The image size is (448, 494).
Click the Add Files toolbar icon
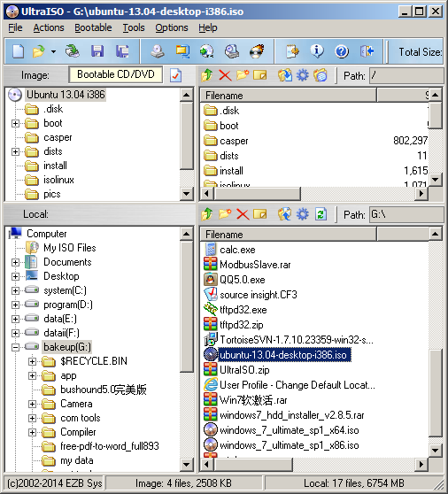click(x=293, y=51)
